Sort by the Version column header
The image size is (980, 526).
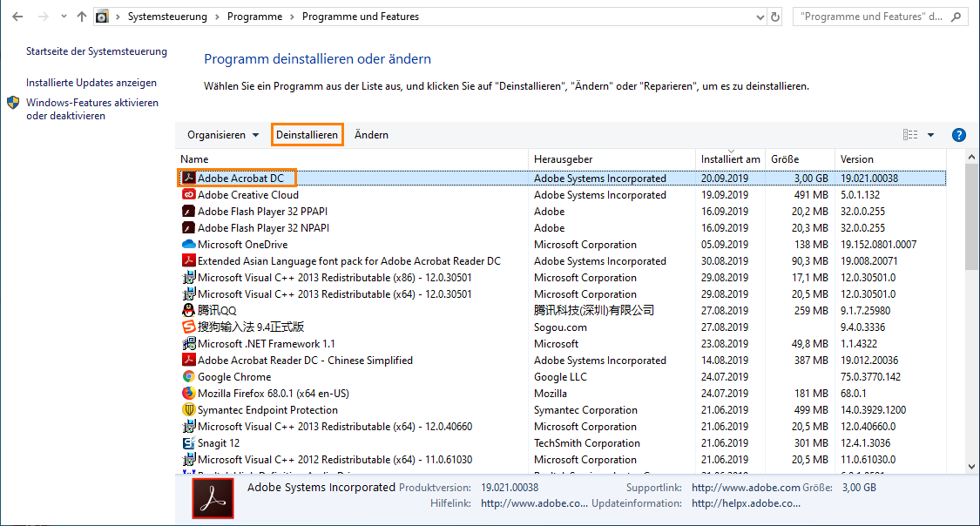(890, 159)
